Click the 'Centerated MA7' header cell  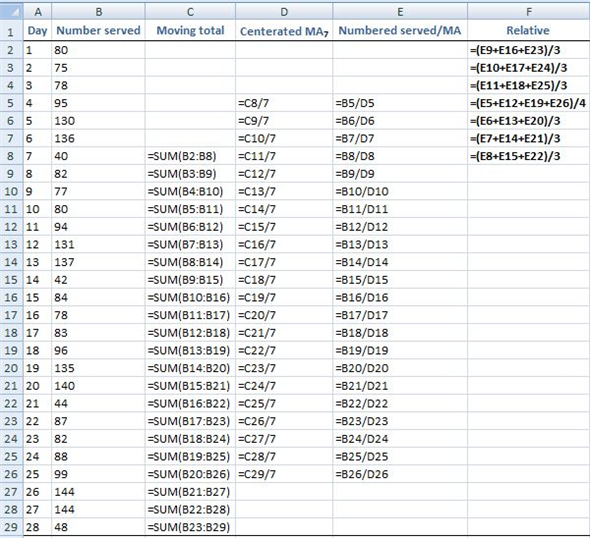(x=284, y=30)
